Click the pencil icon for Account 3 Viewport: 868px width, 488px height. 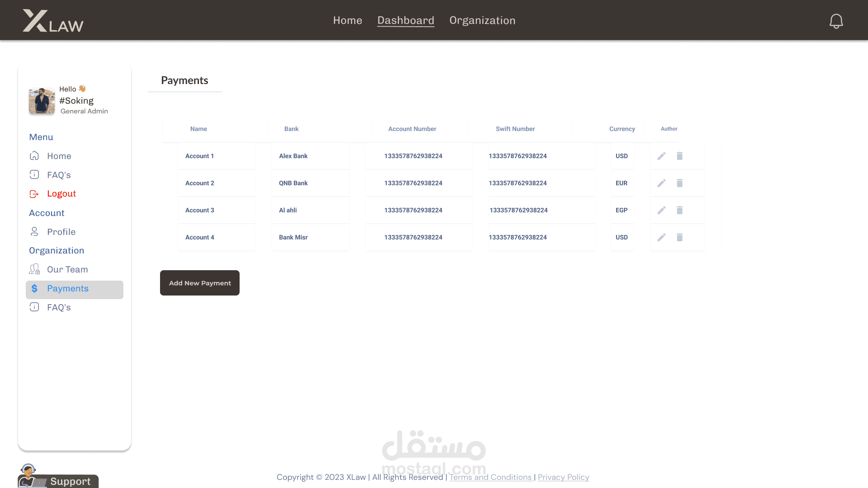[x=661, y=210]
